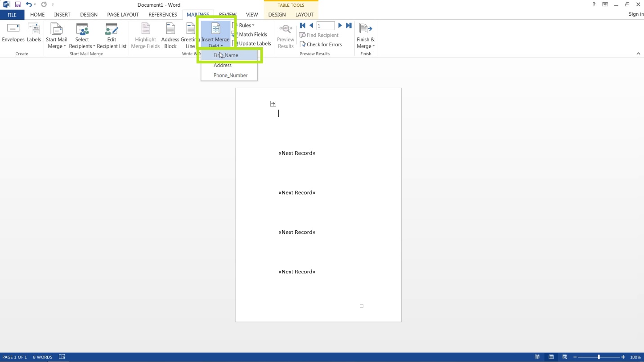Open Customize Quick Access Toolbar arrow
The height and width of the screenshot is (362, 644).
[53, 5]
